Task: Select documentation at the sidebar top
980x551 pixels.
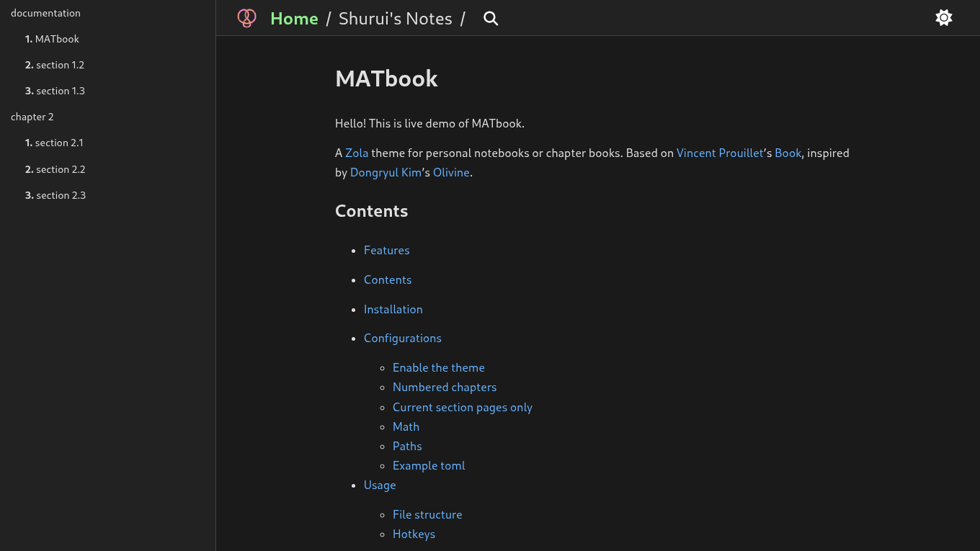Action: pyautogui.click(x=45, y=13)
